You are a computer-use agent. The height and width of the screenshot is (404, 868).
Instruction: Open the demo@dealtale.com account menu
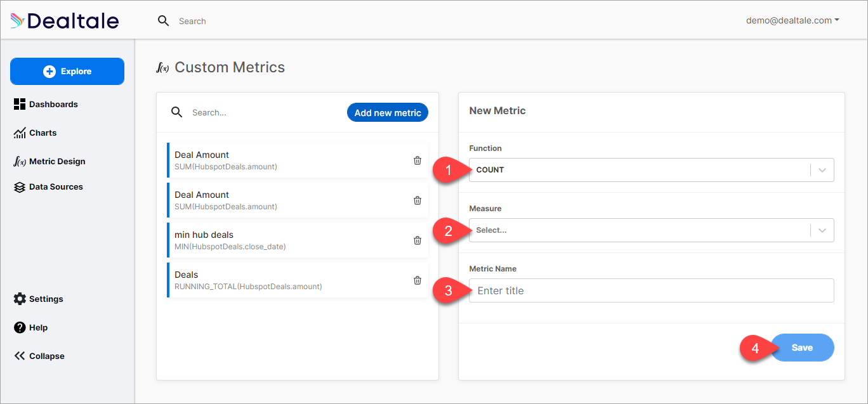pos(792,20)
